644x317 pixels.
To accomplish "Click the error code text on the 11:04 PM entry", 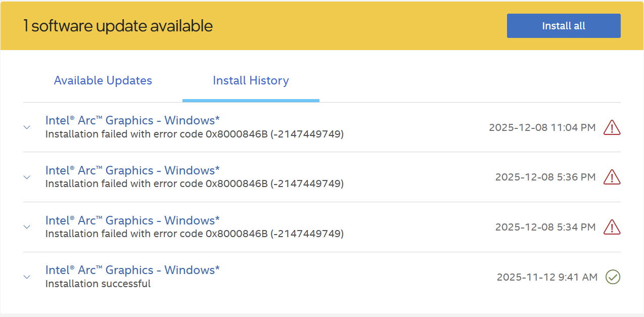I will point(194,134).
